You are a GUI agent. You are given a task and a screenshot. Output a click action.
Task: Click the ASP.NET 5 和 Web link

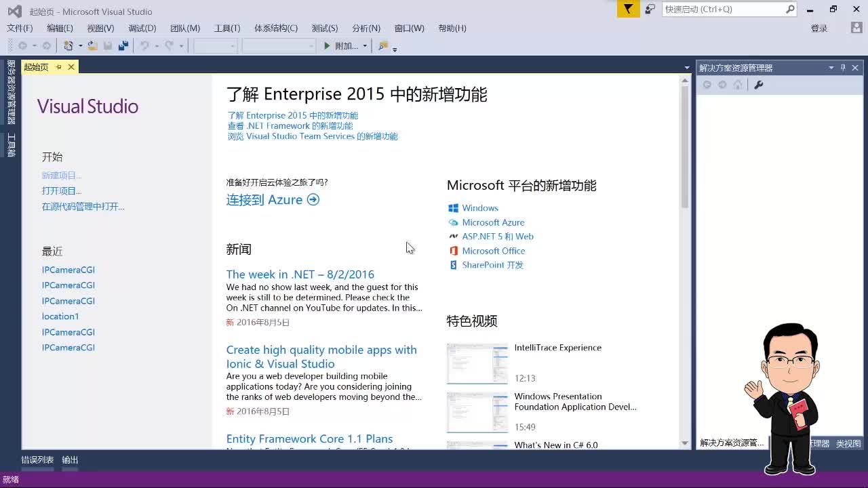[498, 237]
